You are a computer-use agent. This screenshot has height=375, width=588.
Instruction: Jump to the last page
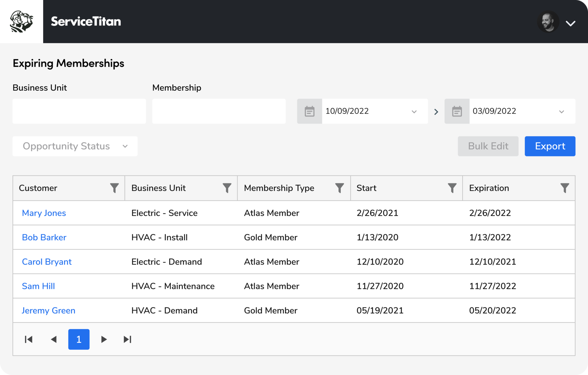[x=127, y=339]
